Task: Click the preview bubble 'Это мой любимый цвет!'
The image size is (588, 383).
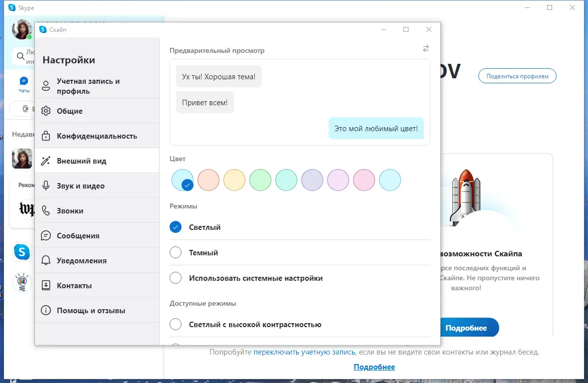Action: pyautogui.click(x=376, y=128)
